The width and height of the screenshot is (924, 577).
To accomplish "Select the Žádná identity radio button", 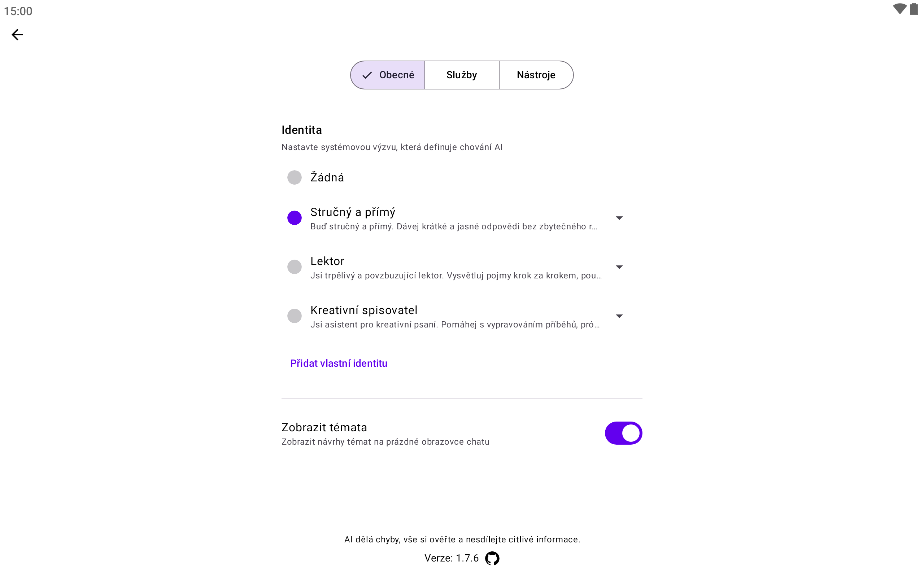I will pos(295,177).
